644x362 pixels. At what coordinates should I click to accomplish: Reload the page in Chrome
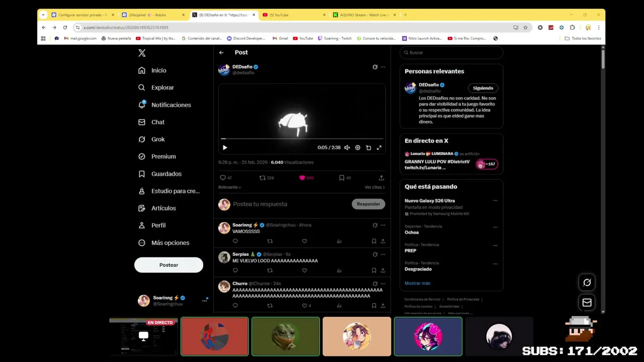[x=65, y=28]
